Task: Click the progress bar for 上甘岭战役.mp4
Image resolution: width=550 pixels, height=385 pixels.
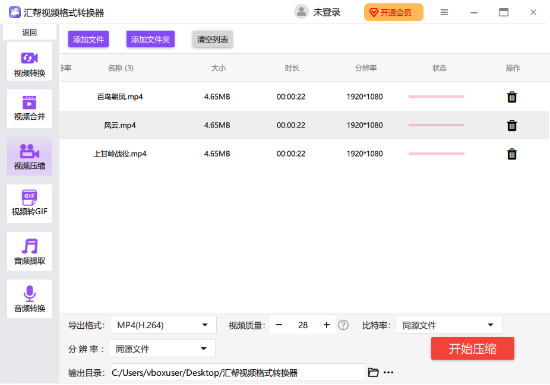Action: [x=436, y=154]
